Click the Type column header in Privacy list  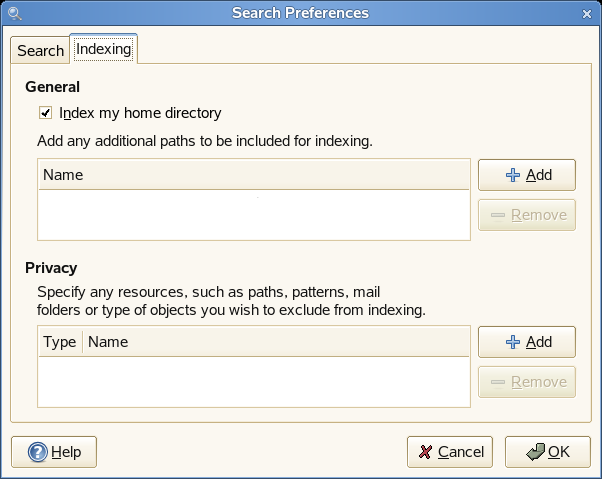point(60,342)
